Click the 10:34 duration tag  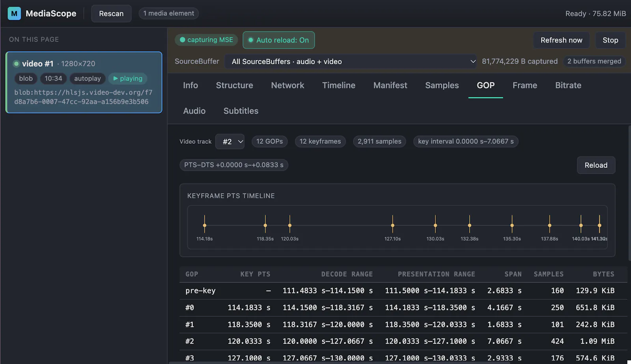tap(53, 78)
